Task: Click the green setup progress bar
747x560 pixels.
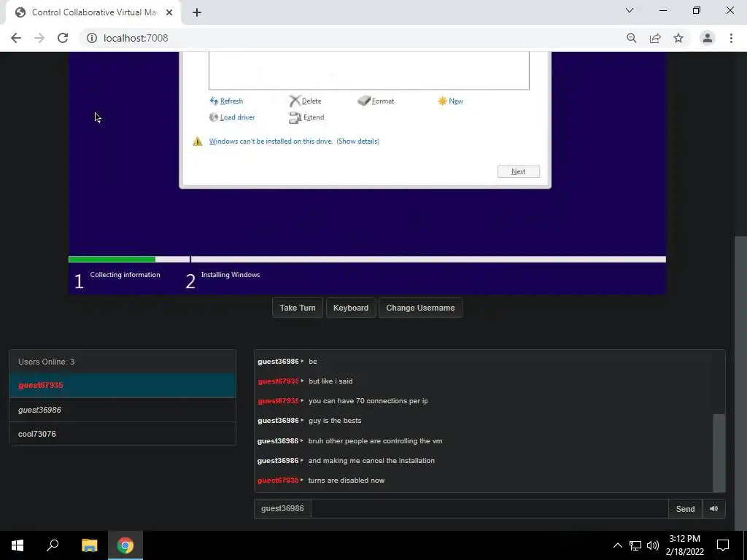Action: click(x=112, y=259)
